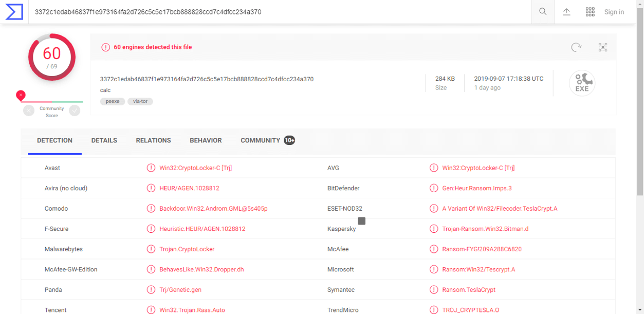This screenshot has width=644, height=314.
Task: Click '60 engines detected this file' text
Action: click(153, 47)
